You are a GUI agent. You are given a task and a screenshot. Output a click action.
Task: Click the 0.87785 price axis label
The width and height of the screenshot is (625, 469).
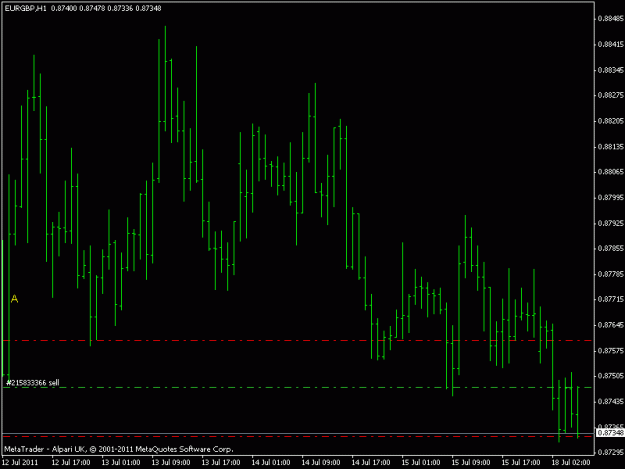611,274
